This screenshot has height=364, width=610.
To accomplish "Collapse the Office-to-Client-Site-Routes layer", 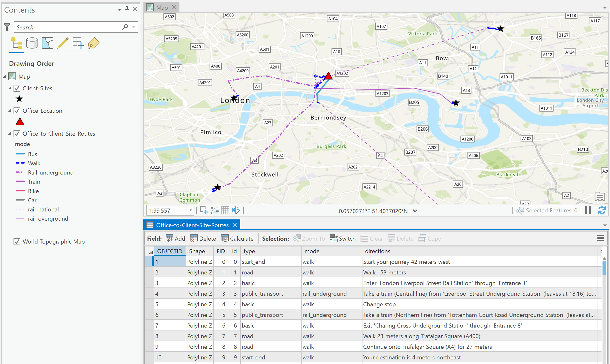I will 10,134.
